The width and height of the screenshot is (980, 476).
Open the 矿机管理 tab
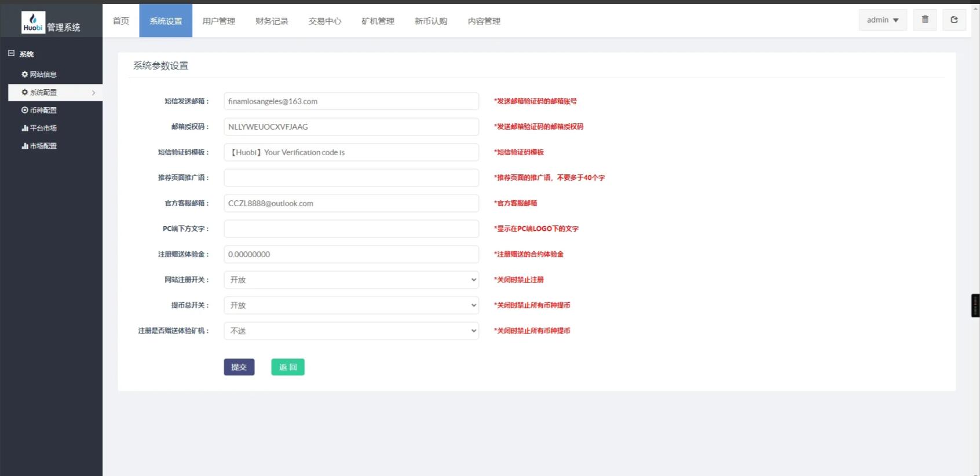click(378, 21)
